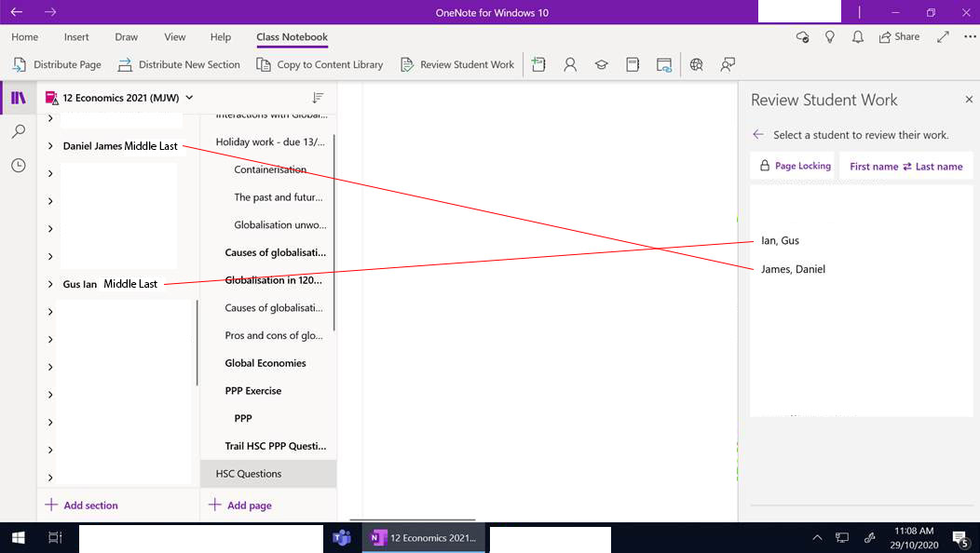Expand the Gus Ian Middle Last section
Screen dimensions: 980x553
[50, 284]
